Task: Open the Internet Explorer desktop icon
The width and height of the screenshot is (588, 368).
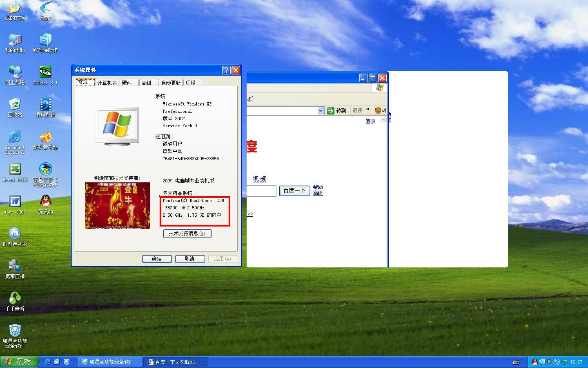Action: (x=15, y=142)
